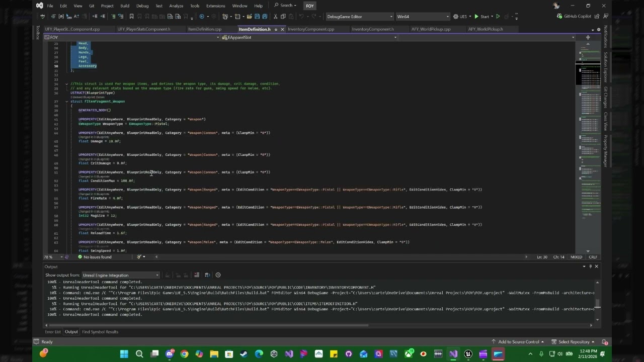Click the Output timestamp clock icon
Viewport: 644px width, 362px height.
click(x=218, y=275)
